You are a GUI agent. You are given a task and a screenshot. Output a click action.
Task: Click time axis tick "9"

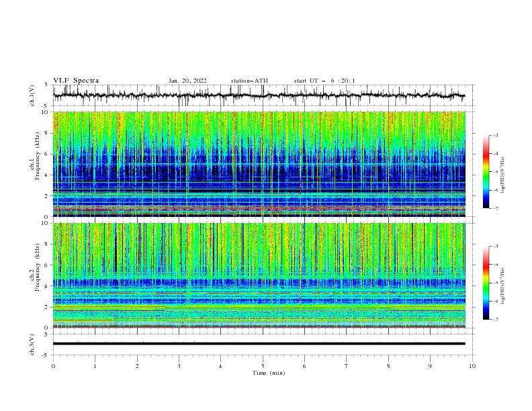(430, 366)
